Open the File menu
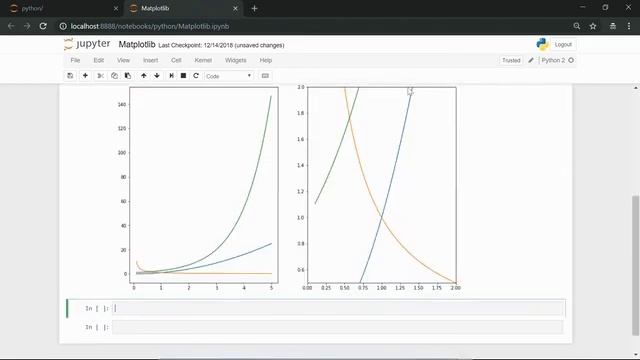640x360 pixels. [75, 60]
